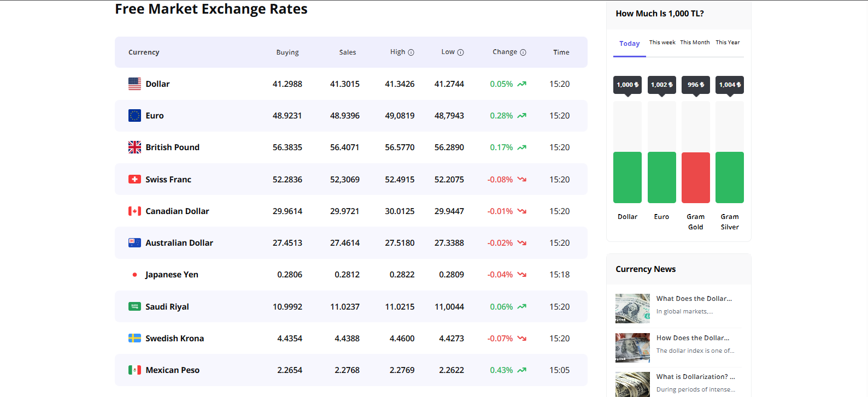Click the info icon next to Low
Viewport: 868px width, 397px height.
460,52
